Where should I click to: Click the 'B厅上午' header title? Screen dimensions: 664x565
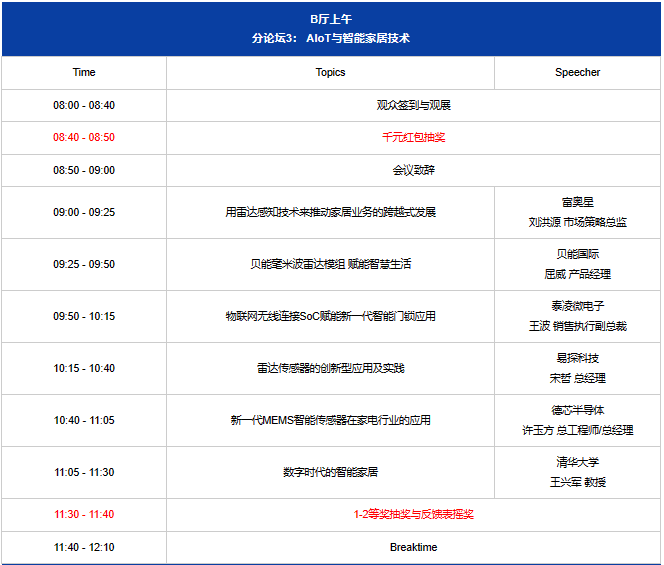coord(331,19)
